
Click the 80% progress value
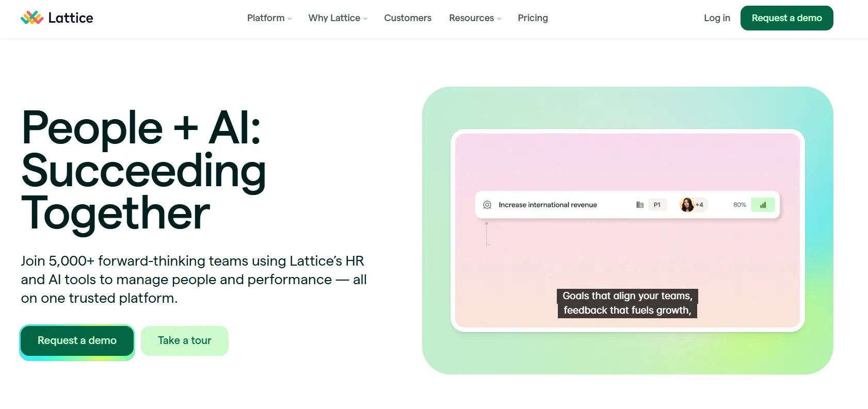(x=740, y=205)
